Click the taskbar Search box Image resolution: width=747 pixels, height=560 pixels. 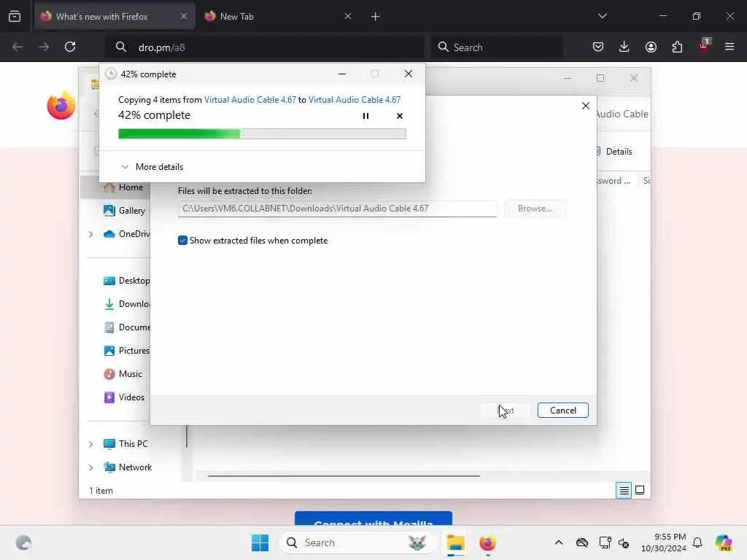357,542
